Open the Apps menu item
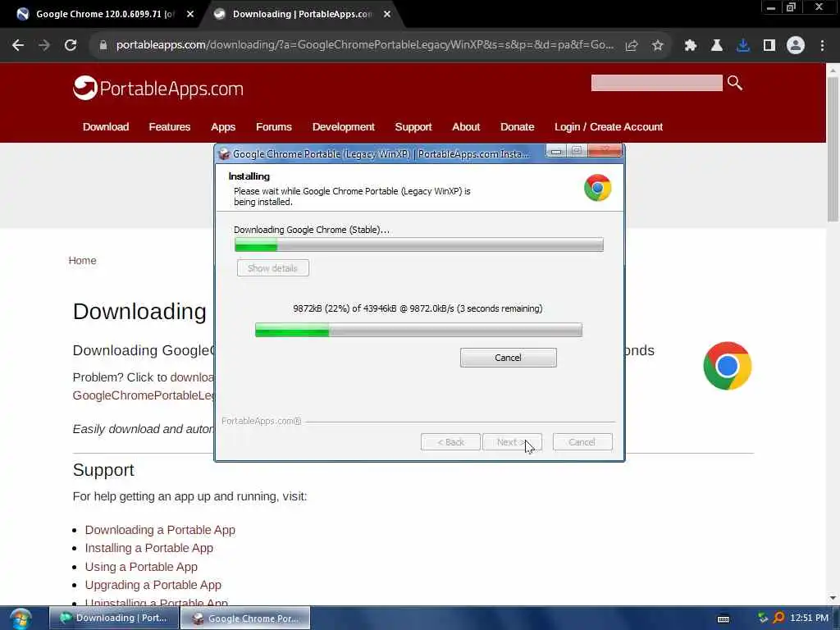This screenshot has width=840, height=630. coord(223,127)
